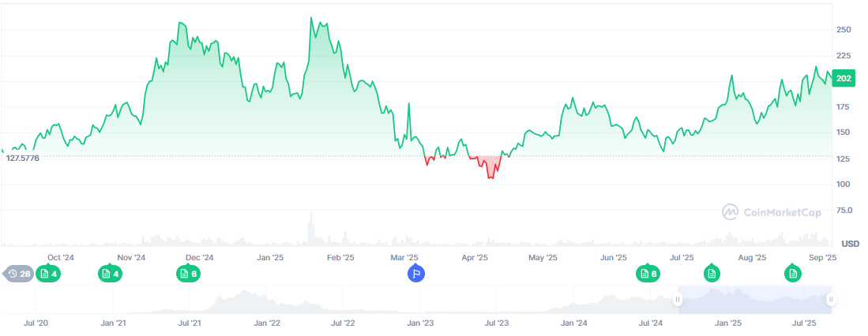Viewport: 868px width, 336px height.
Task: Click the green news marker under Oct '24
Action: [48, 274]
